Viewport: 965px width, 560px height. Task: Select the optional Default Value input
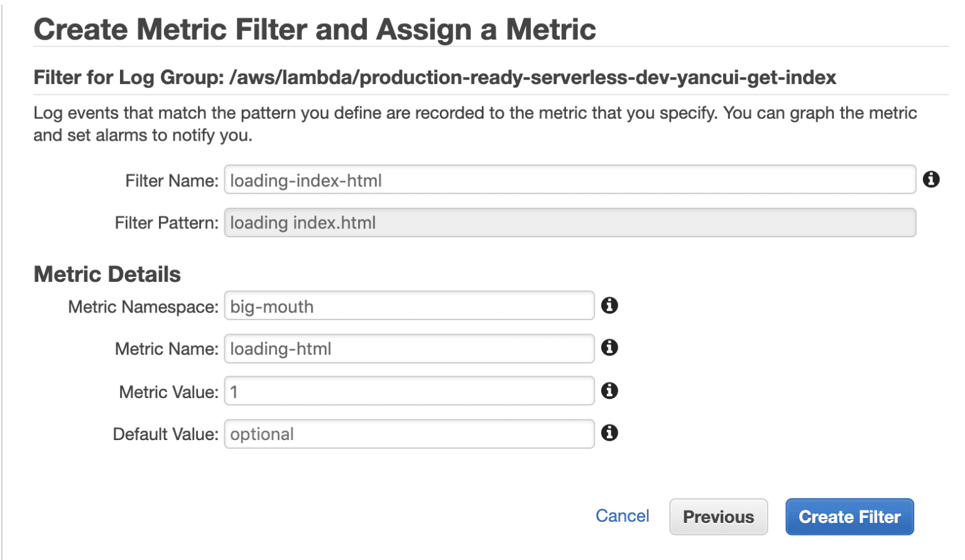point(408,433)
